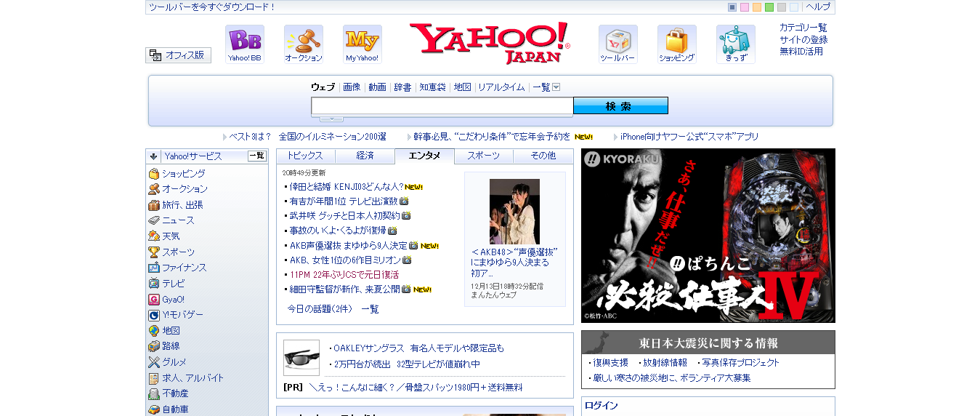This screenshot has width=980, height=416.
Task: Click the building icon beside 不動産
Action: tap(154, 393)
